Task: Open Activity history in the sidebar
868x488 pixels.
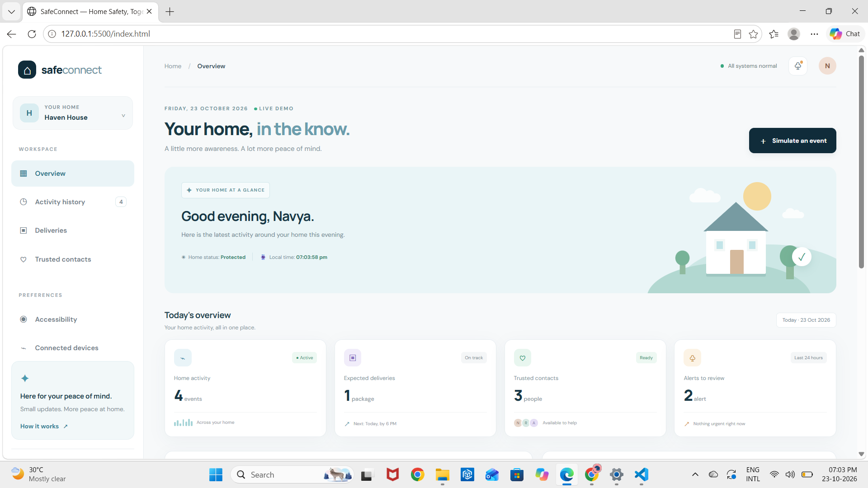Action: [73, 202]
